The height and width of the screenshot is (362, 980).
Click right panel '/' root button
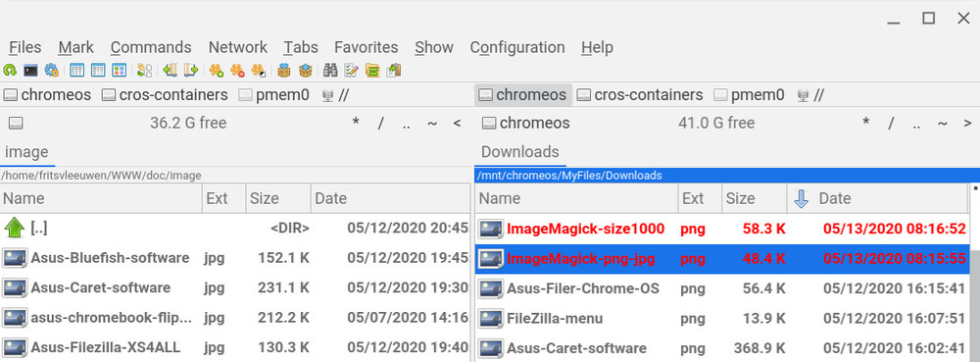click(x=891, y=124)
